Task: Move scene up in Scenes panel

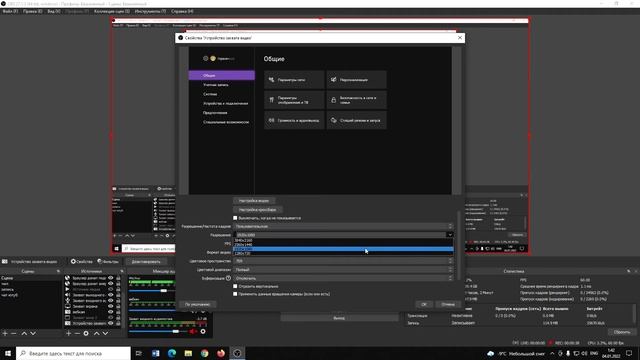Action: tap(24, 333)
